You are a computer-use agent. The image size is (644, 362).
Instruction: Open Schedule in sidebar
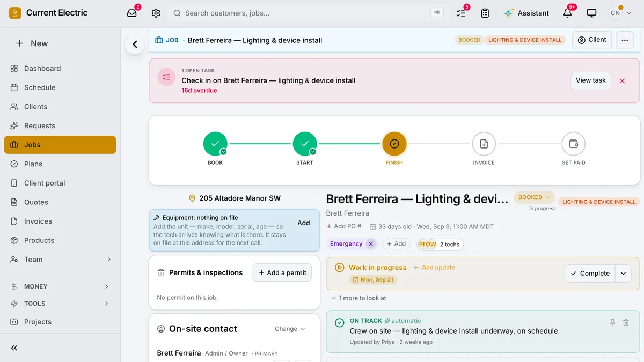(60, 87)
